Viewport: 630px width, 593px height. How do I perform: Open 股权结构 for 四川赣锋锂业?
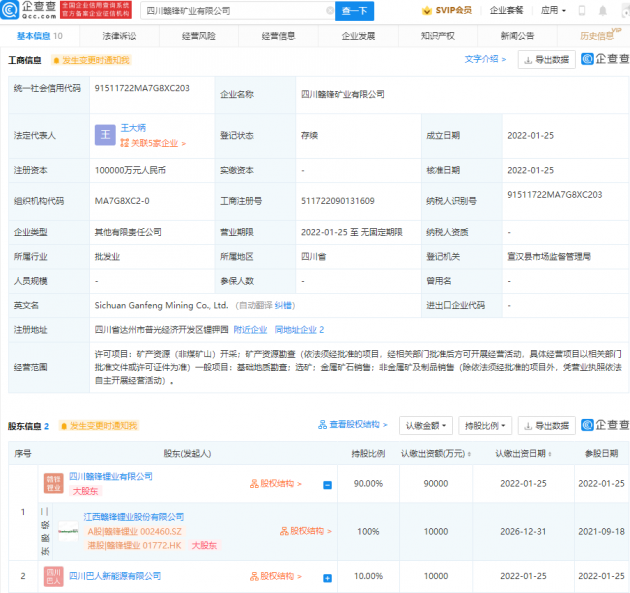(276, 484)
